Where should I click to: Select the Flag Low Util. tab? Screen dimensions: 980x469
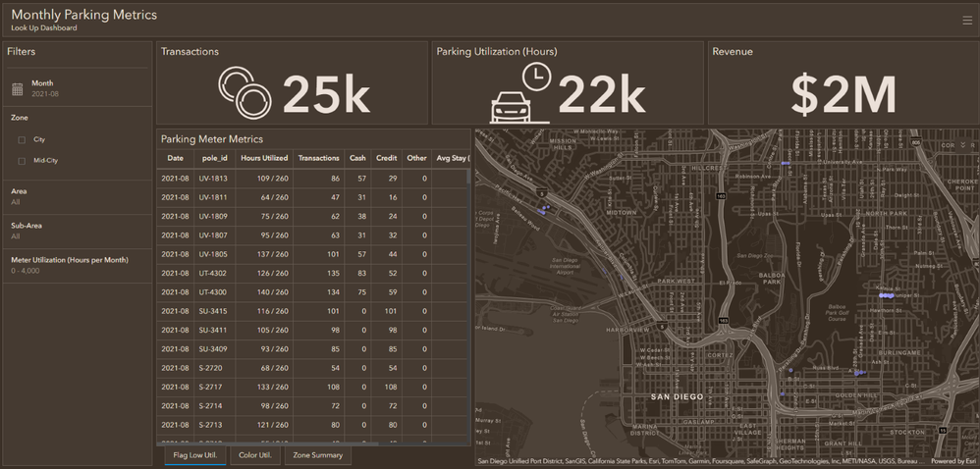click(194, 455)
